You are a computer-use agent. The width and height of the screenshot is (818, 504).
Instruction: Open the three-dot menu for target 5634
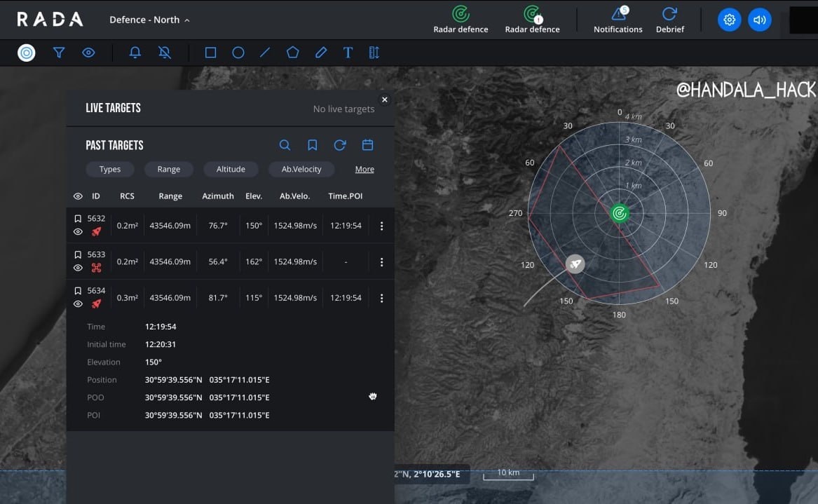[x=381, y=298]
